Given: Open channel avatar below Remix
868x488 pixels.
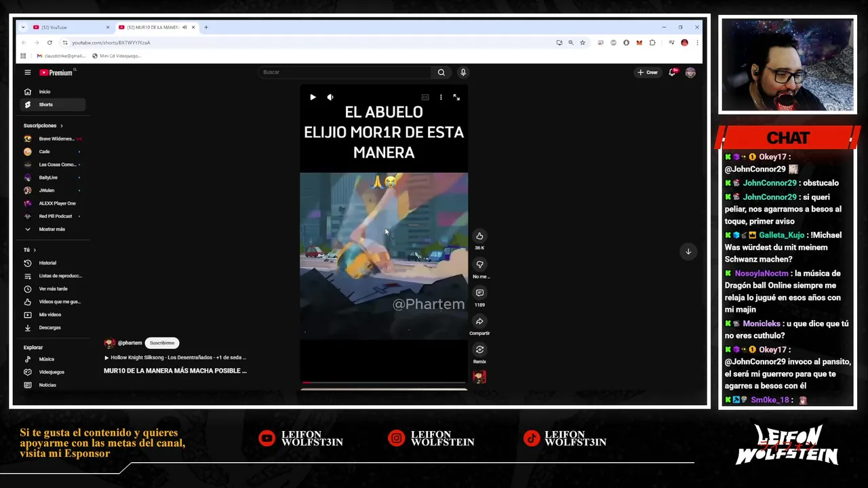Looking at the screenshot, I should coord(479,378).
